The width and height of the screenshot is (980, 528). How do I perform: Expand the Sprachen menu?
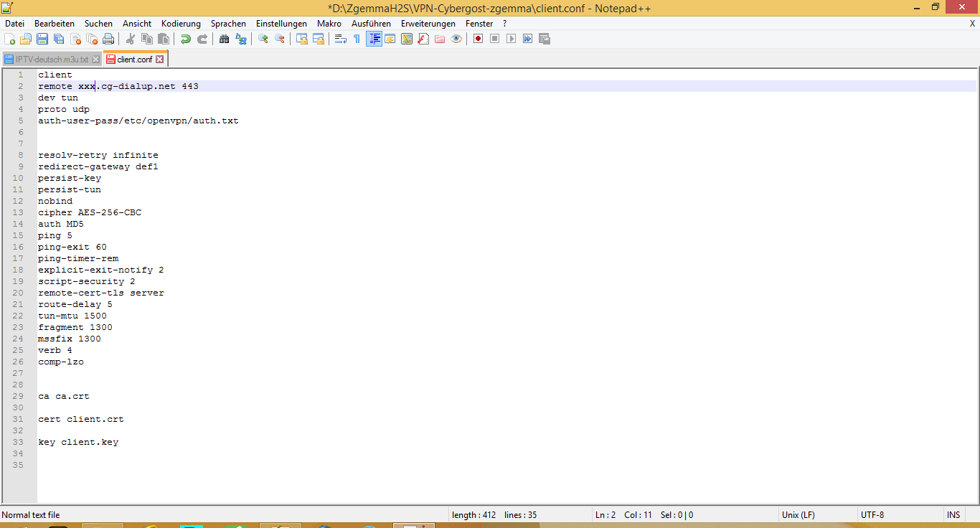(228, 24)
